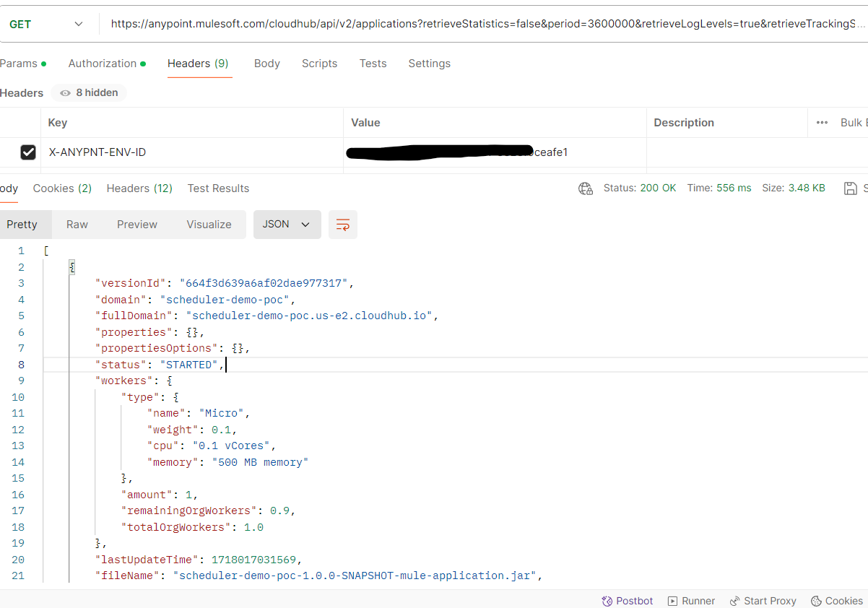
Task: Open more actions for the headers table
Action: pos(822,122)
